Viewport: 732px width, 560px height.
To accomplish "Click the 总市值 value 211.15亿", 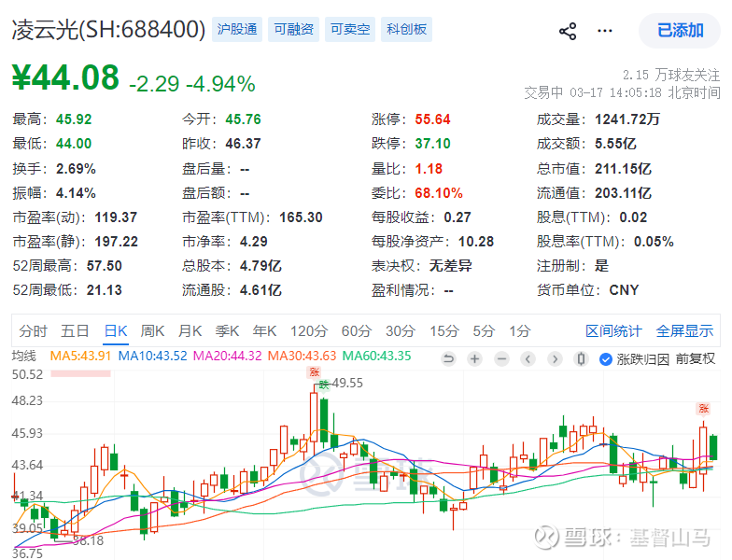I will pyautogui.click(x=623, y=169).
